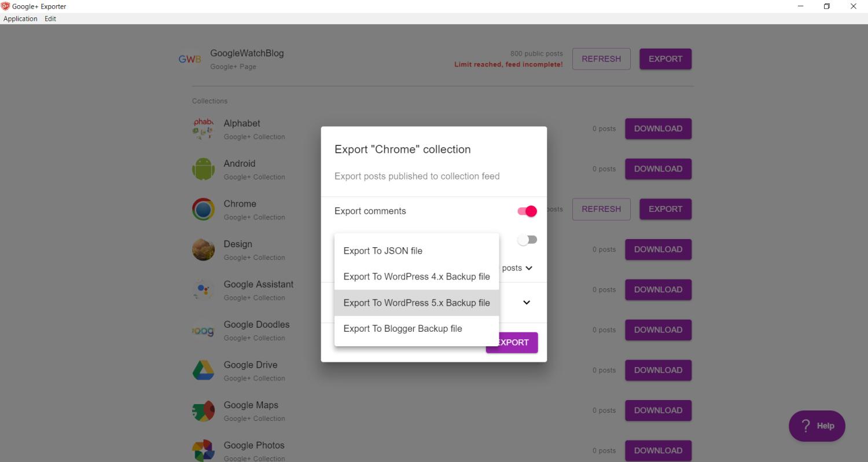This screenshot has height=462, width=868.
Task: Choose Export To WordPress 4.x Backup file
Action: coord(416,277)
